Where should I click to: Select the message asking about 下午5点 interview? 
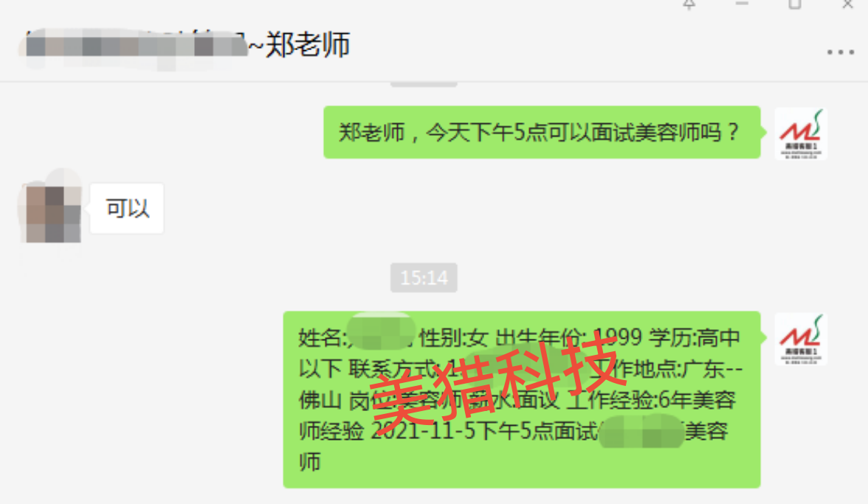point(542,132)
